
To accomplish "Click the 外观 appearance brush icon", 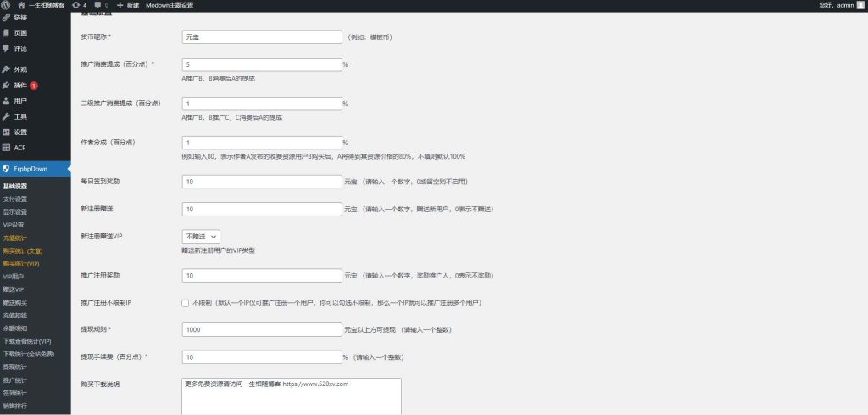I will (x=6, y=70).
